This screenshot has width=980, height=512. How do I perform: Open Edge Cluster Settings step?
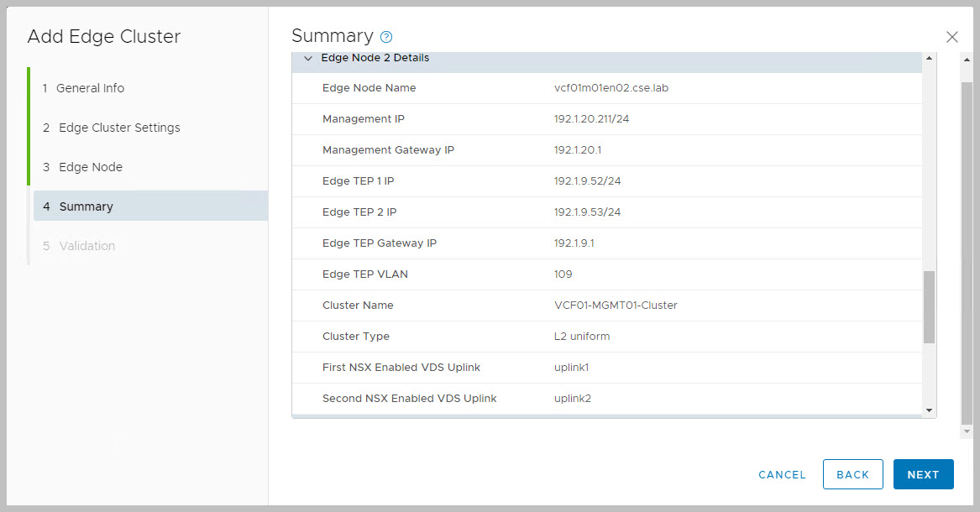click(x=119, y=128)
